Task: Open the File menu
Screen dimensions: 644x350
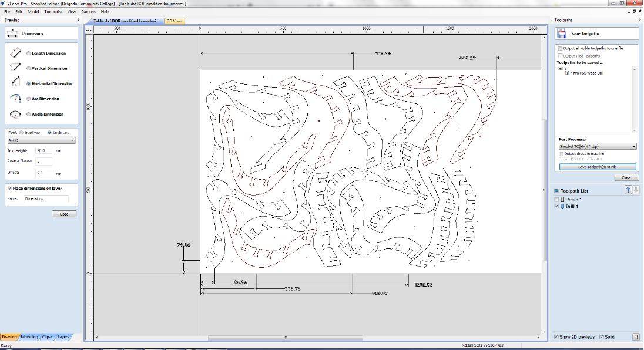Action: (7, 12)
